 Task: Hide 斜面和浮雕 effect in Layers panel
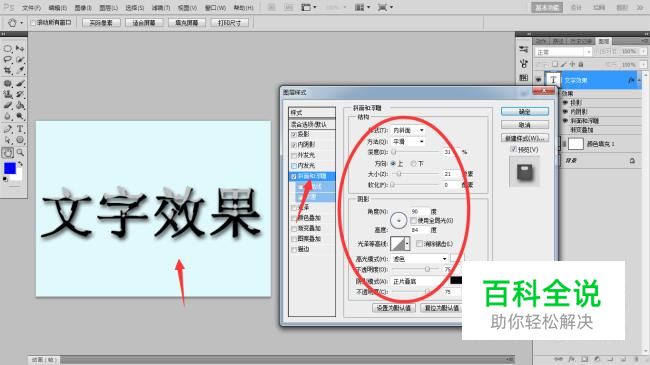pyautogui.click(x=565, y=121)
